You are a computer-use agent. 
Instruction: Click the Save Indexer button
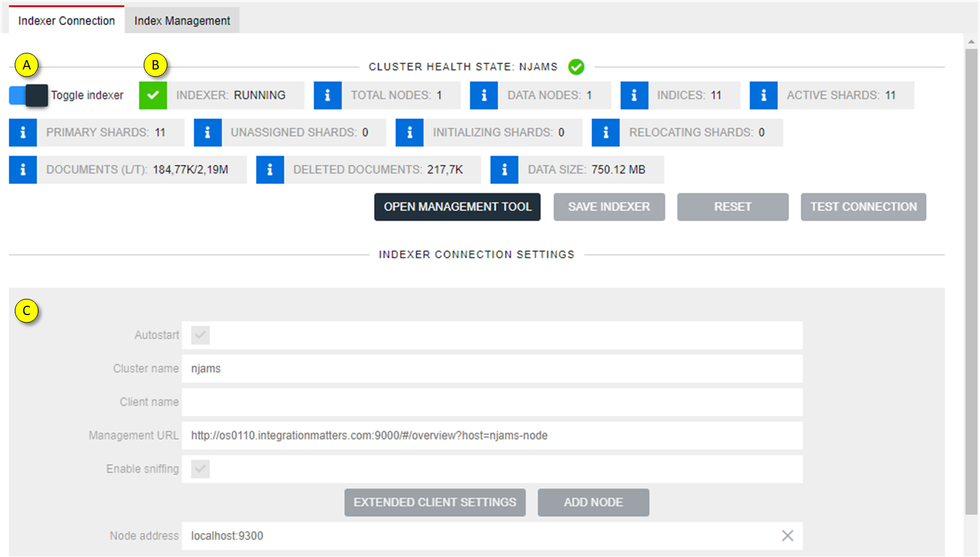coord(609,207)
